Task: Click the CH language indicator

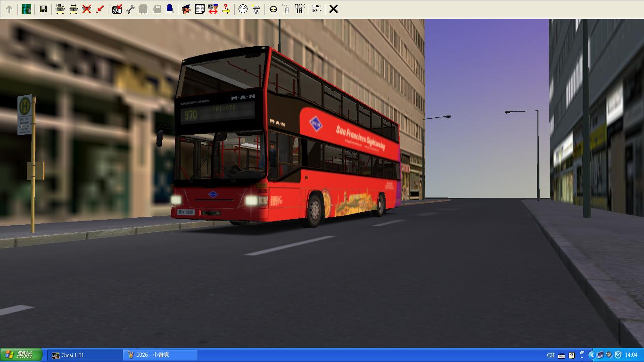Action: tap(551, 355)
